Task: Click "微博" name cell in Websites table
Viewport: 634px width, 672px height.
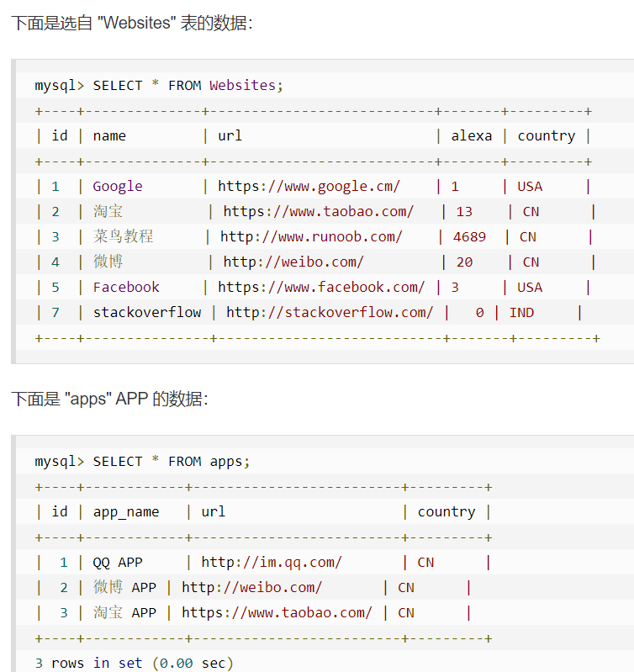Action: (x=108, y=262)
